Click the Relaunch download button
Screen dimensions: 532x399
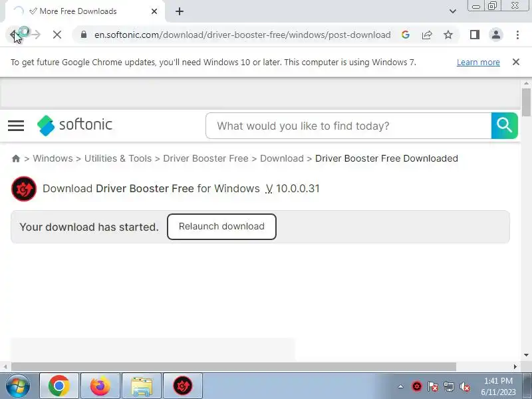tap(221, 227)
